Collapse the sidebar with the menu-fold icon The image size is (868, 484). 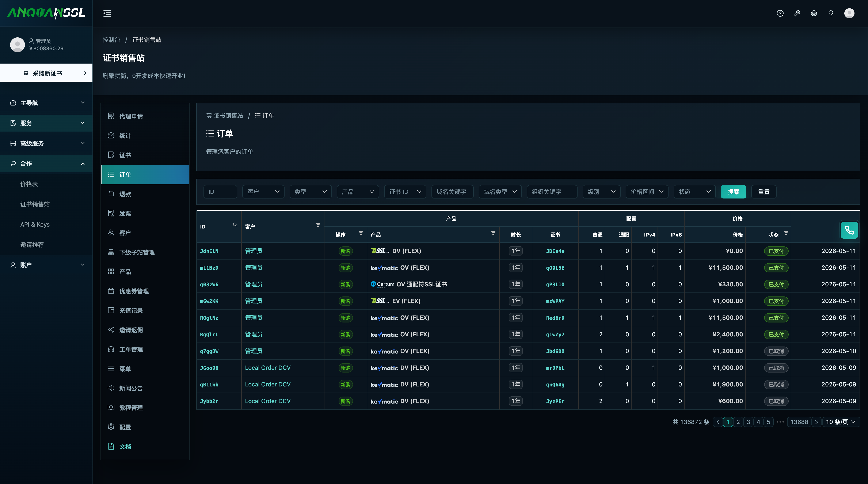click(x=107, y=14)
